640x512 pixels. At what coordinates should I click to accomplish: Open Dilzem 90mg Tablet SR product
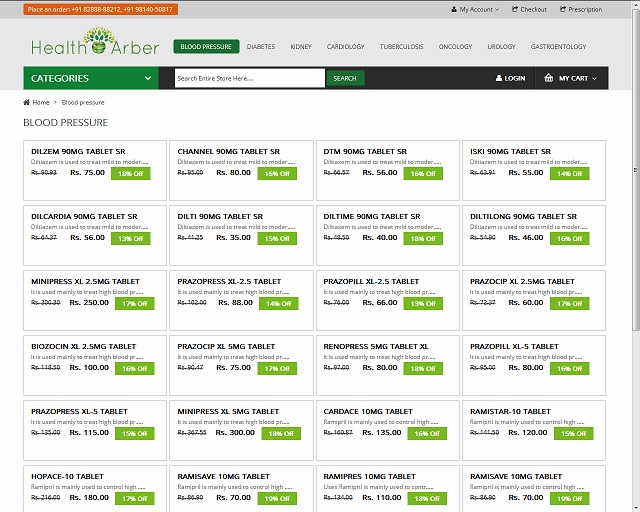[78, 151]
